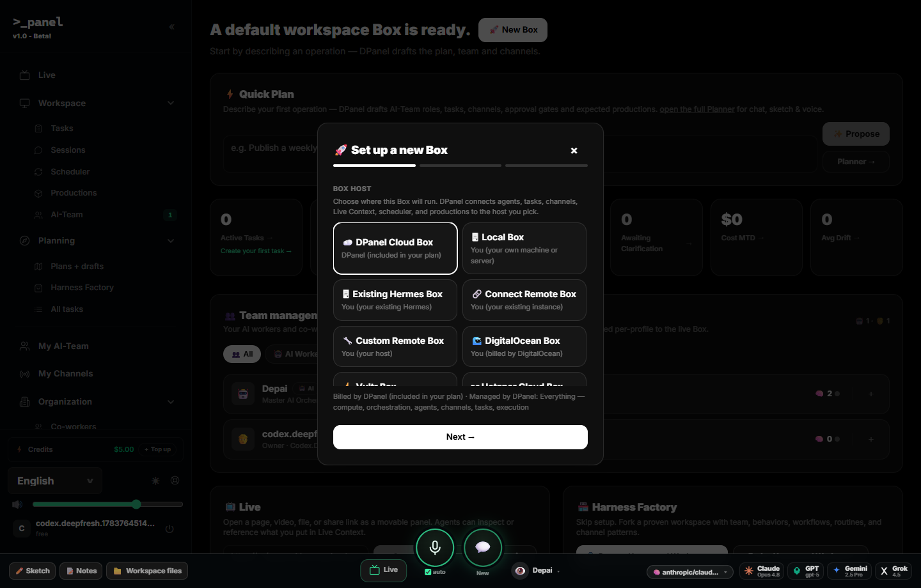Click the Awaiting Clarification stat card
The width and height of the screenshot is (921, 588).
(x=656, y=238)
